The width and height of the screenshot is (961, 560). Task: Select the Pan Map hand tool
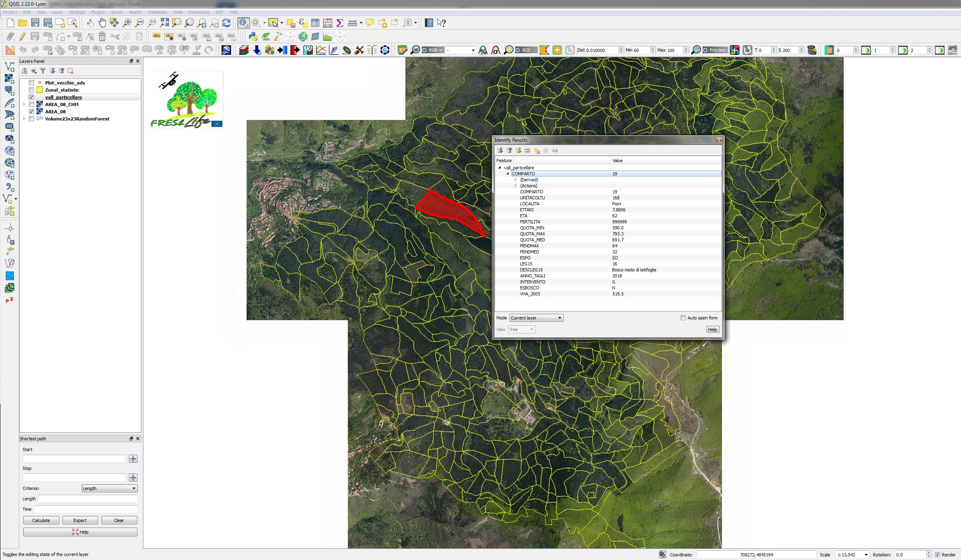[x=102, y=23]
